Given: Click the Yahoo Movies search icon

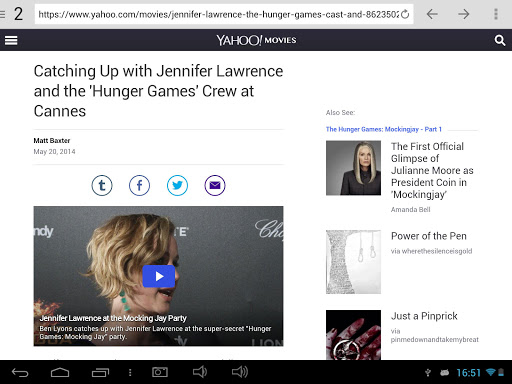Looking at the screenshot, I should (500, 40).
